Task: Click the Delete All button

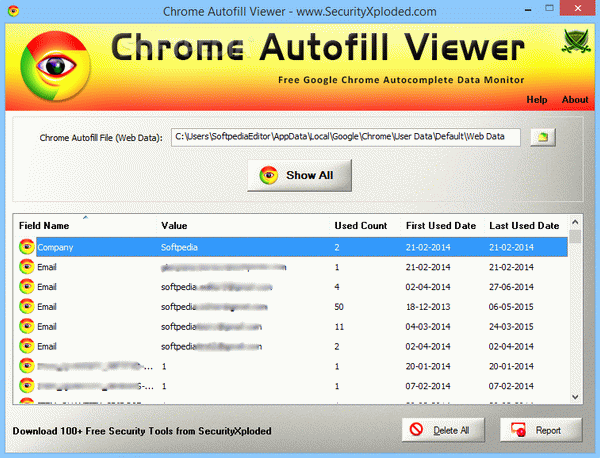Action: [x=443, y=430]
